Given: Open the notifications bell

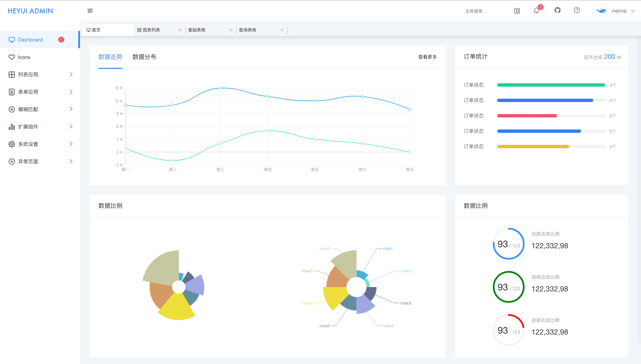Looking at the screenshot, I should [536, 11].
